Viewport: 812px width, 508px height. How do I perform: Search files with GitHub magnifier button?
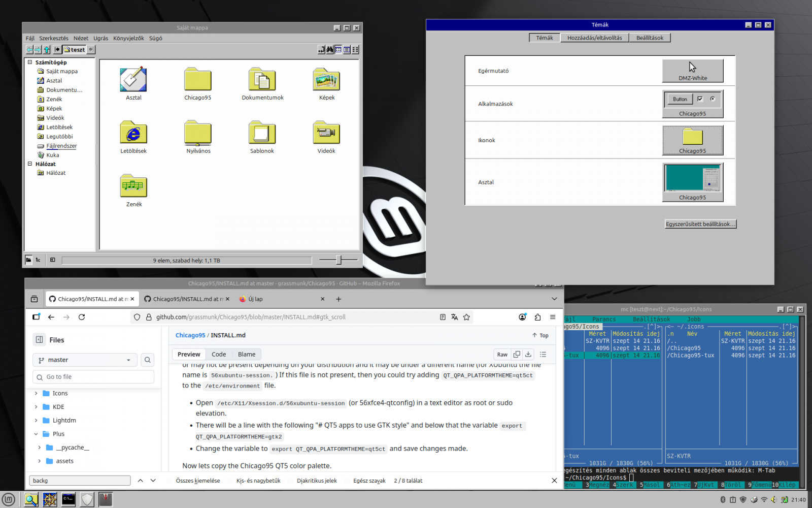click(x=147, y=360)
